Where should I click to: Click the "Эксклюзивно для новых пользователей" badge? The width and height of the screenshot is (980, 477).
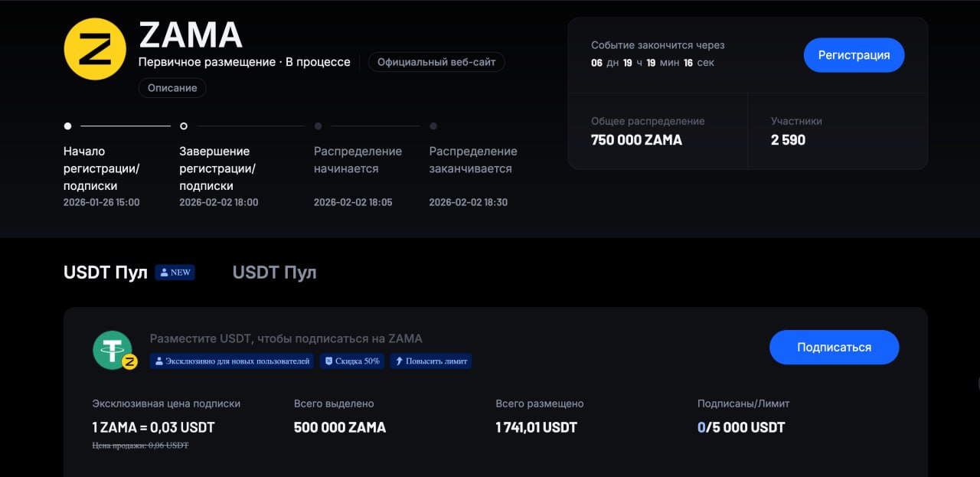point(232,361)
